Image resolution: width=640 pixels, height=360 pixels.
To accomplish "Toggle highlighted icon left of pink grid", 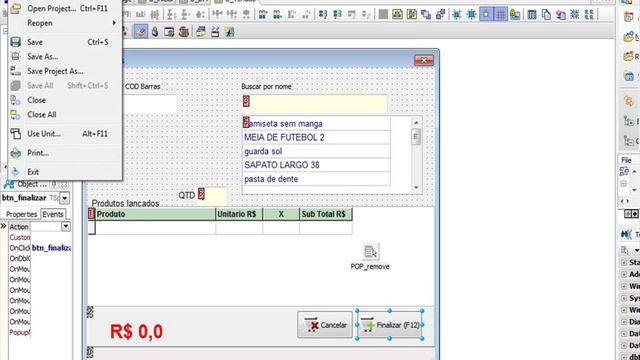I will click(487, 14).
